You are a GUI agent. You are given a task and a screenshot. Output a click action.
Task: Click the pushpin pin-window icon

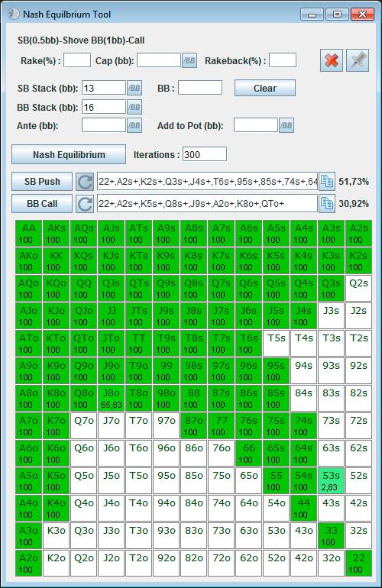coord(358,60)
